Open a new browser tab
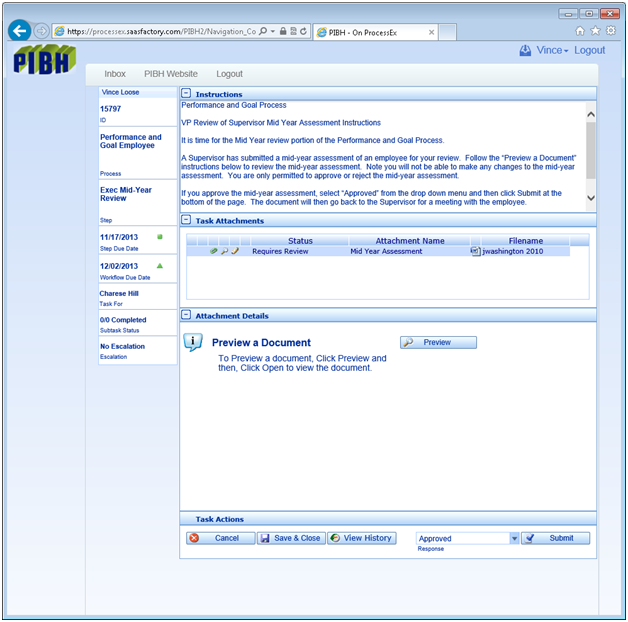The height and width of the screenshot is (622, 628). click(447, 32)
